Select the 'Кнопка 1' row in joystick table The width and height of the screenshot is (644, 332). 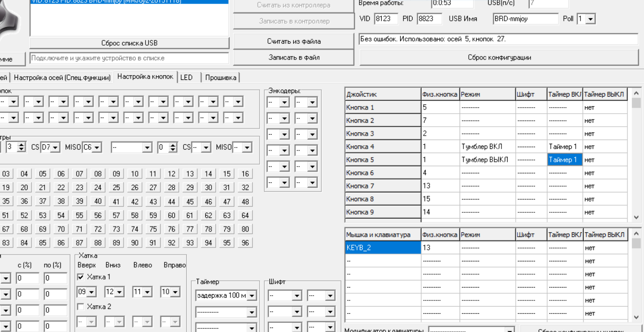click(383, 108)
